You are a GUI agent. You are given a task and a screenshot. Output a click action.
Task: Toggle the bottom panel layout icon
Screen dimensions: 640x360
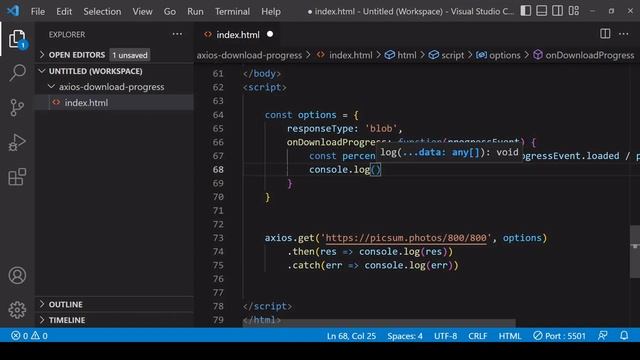tap(542, 11)
